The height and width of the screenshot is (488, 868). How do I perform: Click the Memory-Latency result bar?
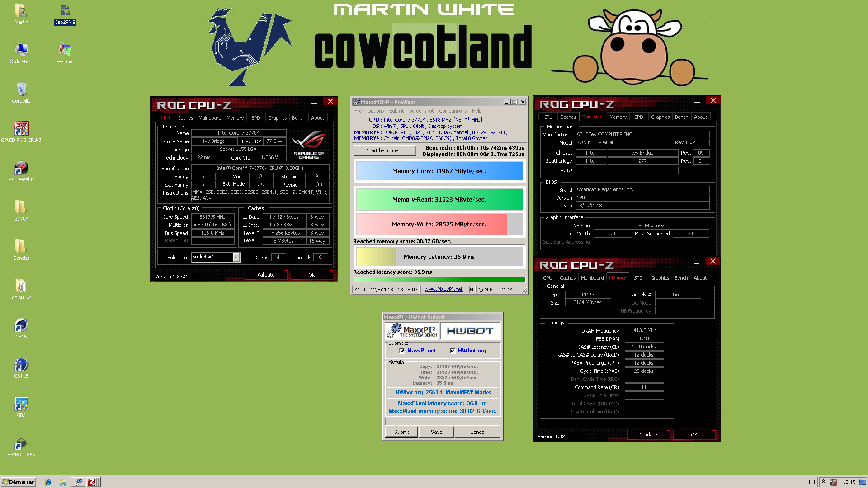(x=439, y=257)
